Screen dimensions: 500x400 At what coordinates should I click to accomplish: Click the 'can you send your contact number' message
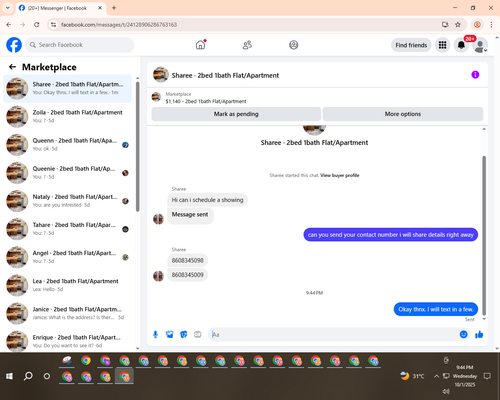click(x=391, y=235)
